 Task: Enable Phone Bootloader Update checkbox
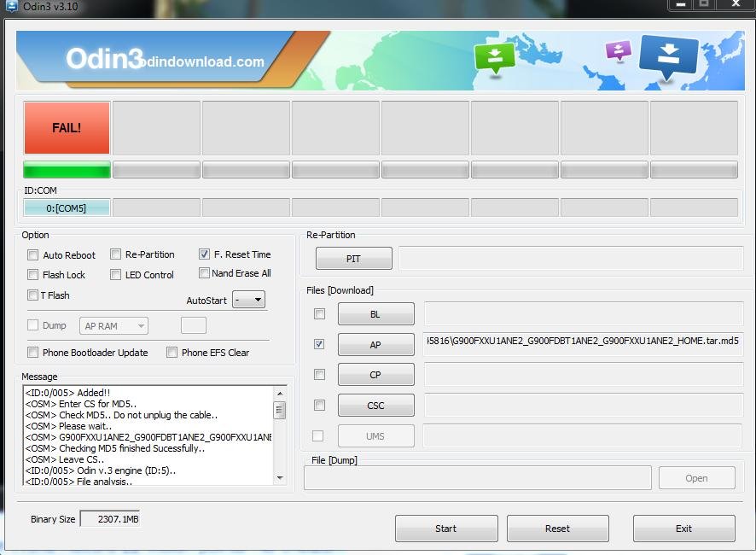[32, 353]
